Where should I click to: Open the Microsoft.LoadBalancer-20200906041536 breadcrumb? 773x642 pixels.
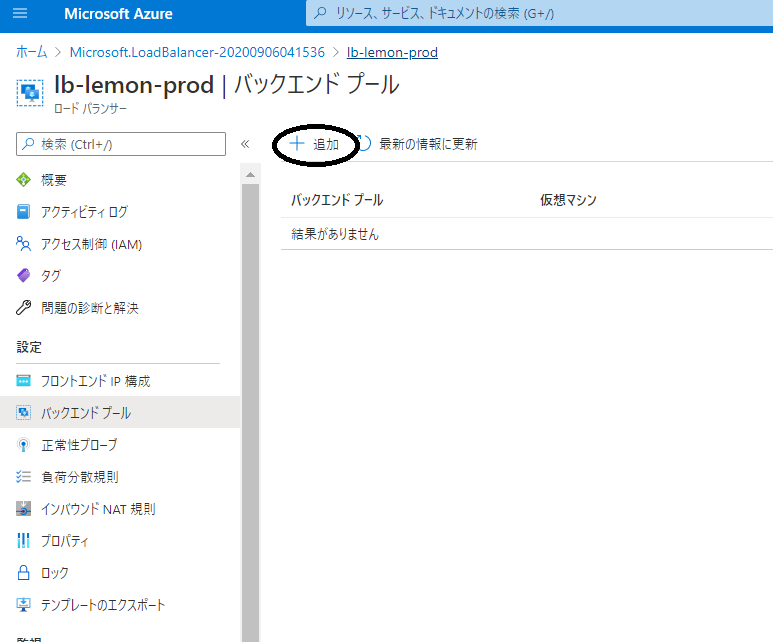coord(197,52)
